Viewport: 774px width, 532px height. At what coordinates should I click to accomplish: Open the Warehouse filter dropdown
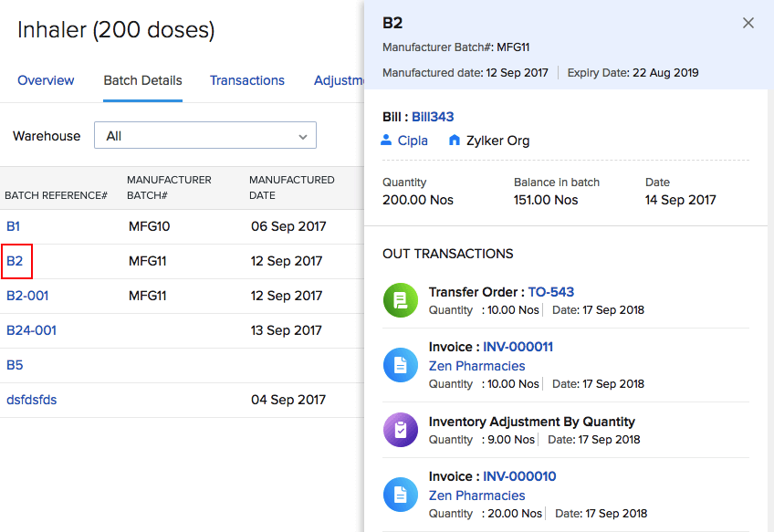[204, 135]
